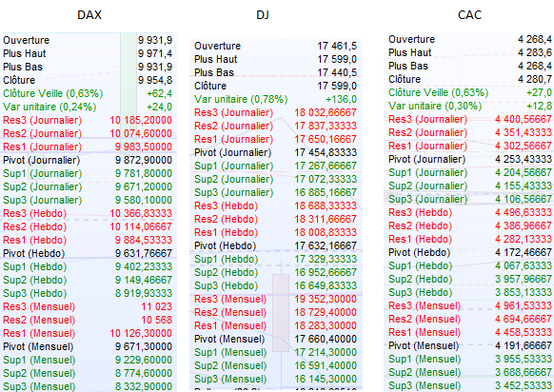554x392 pixels.
Task: Select CAC Sup3 (Mensuel) 3 452,53333
Action: [x=470, y=385]
